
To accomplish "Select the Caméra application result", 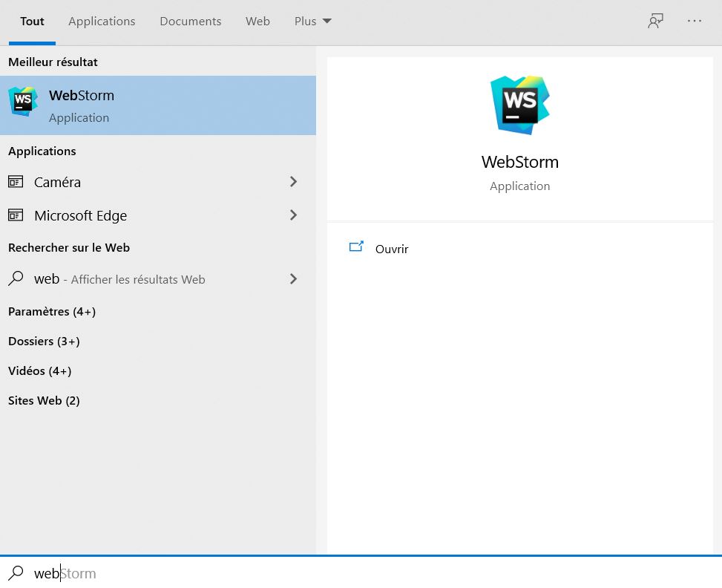I will coord(158,182).
